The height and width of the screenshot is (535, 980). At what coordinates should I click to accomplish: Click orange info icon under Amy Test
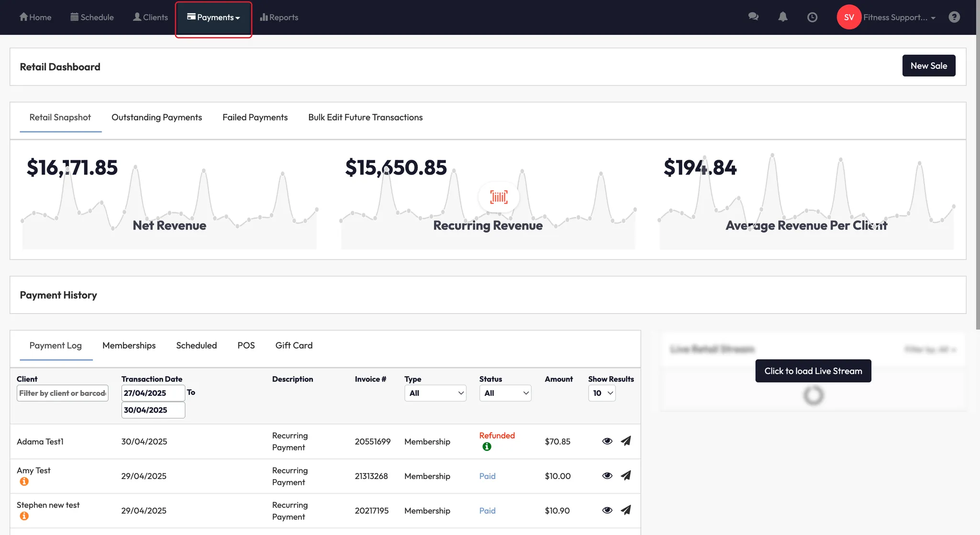click(x=24, y=481)
